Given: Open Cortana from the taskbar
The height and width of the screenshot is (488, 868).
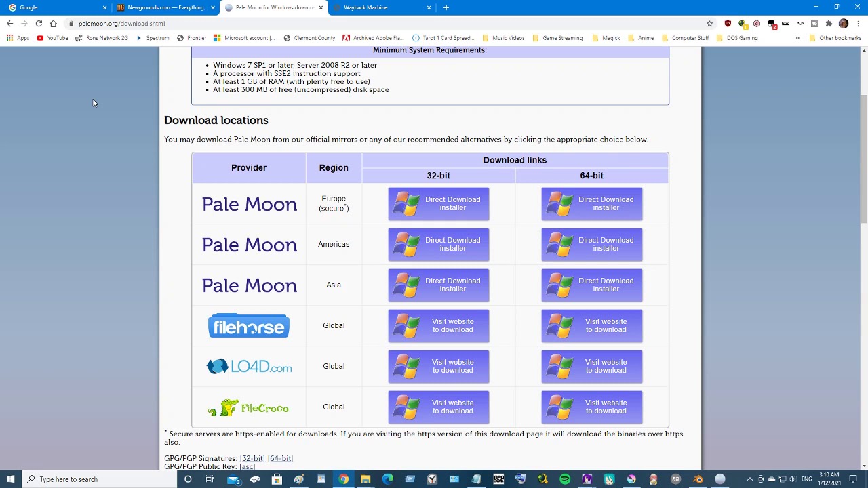Looking at the screenshot, I should [188, 479].
